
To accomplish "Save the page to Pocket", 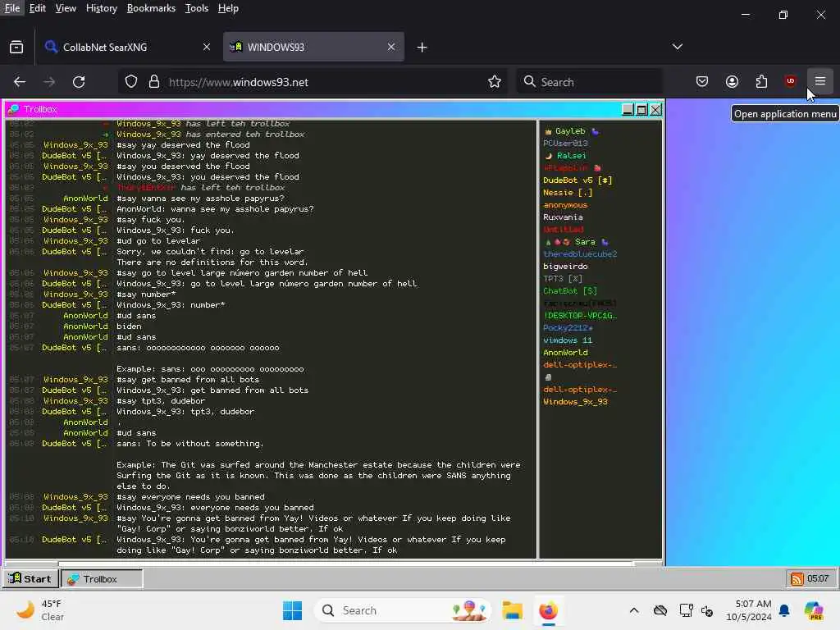I will pos(702,81).
